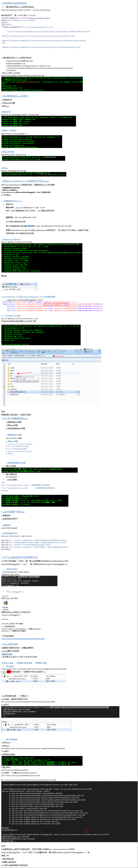Select the apktool.yml row name

15,395
